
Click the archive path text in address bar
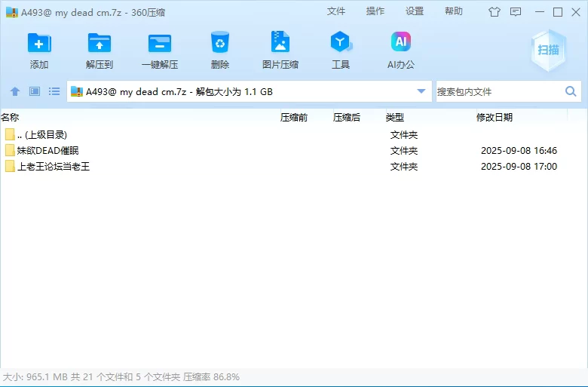(179, 91)
